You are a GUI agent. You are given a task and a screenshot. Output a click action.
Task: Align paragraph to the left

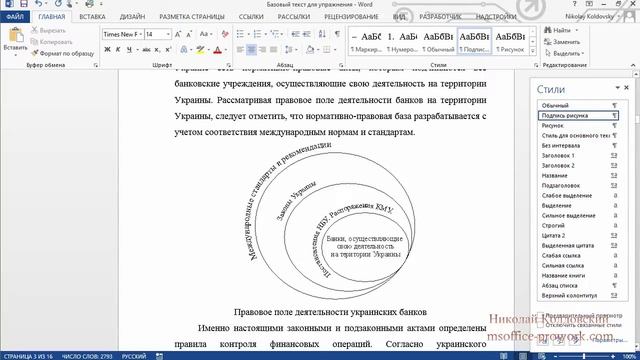coord(240,49)
